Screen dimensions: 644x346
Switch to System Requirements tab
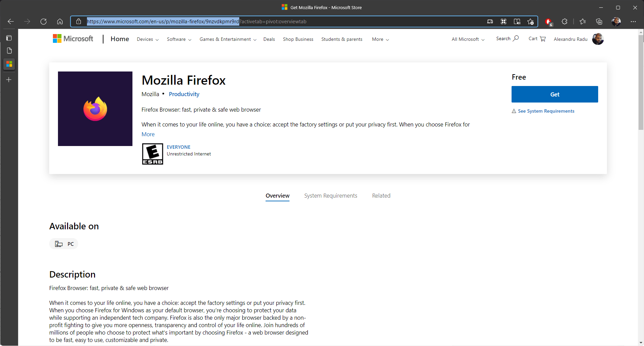coord(331,196)
